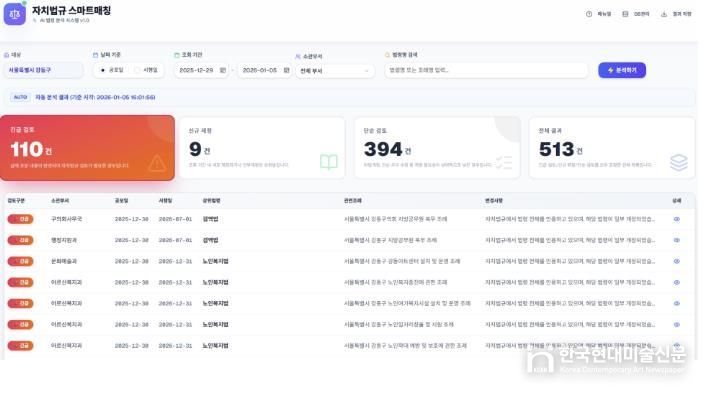Image resolution: width=704 pixels, height=395 pixels.
Task: Click the warning triangle icon on 긴급 검토 card
Action: pos(157,163)
